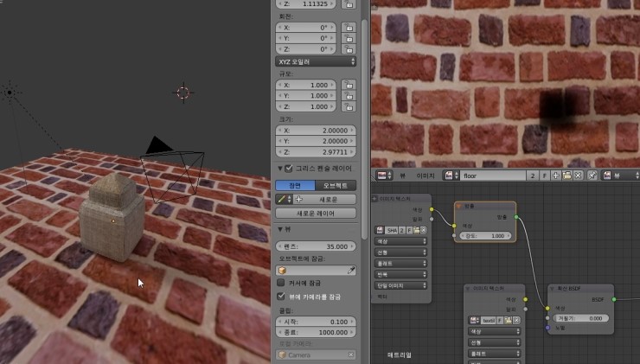Screen dimensions: 640x364
Task: Click the properties panel vertical scrollbar
Action: [x=364, y=129]
